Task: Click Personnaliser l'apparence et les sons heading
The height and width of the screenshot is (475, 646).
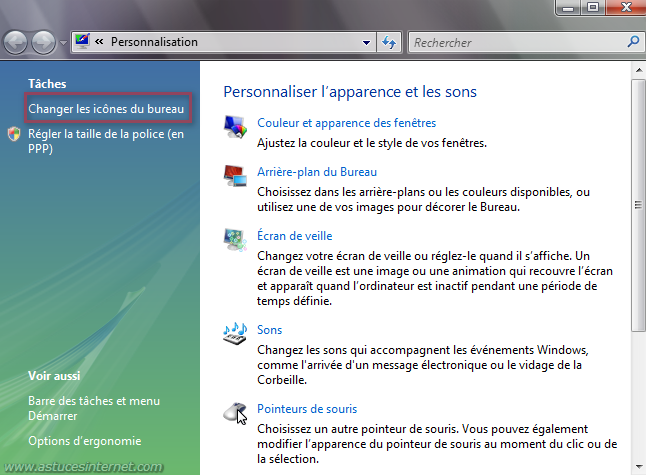Action: [x=350, y=91]
